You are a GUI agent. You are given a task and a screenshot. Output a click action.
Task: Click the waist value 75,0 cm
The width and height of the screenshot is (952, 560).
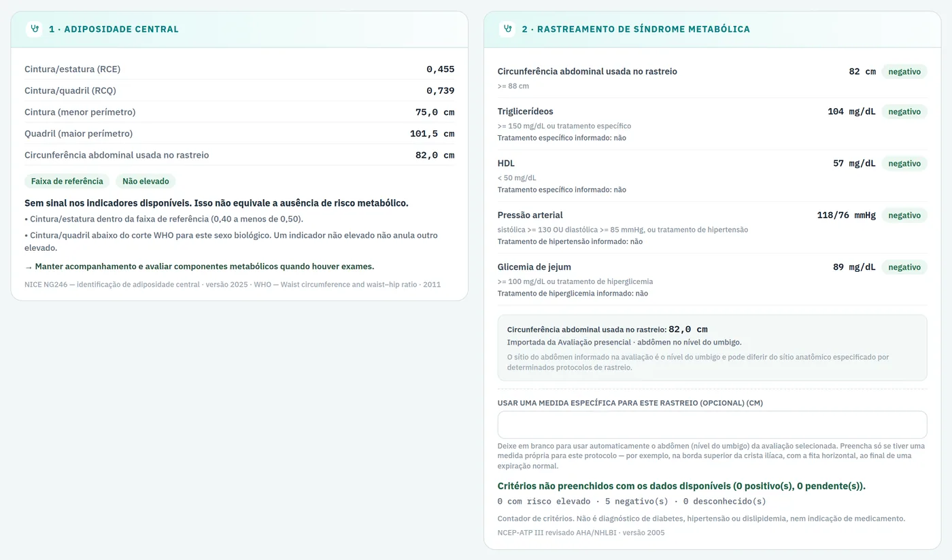pos(435,112)
